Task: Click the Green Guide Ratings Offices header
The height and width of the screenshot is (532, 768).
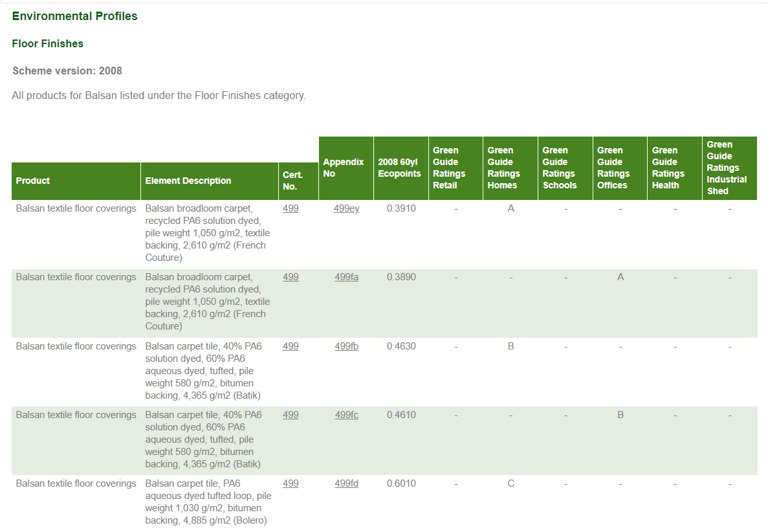Action: (620, 168)
